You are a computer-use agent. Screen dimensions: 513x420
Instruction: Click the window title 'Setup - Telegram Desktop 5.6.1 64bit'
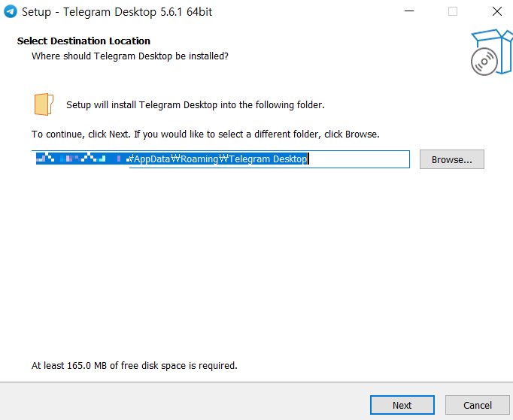pos(117,12)
